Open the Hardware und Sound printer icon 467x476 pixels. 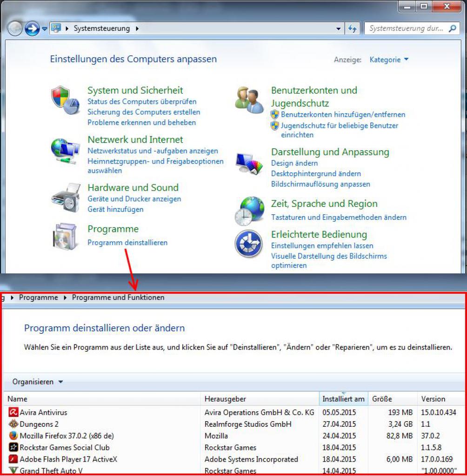point(66,197)
